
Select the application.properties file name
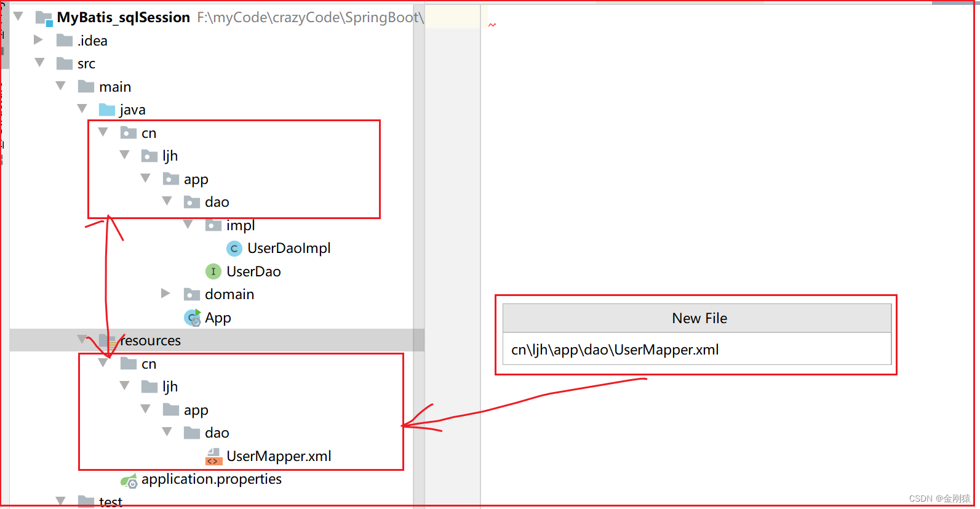[212, 479]
